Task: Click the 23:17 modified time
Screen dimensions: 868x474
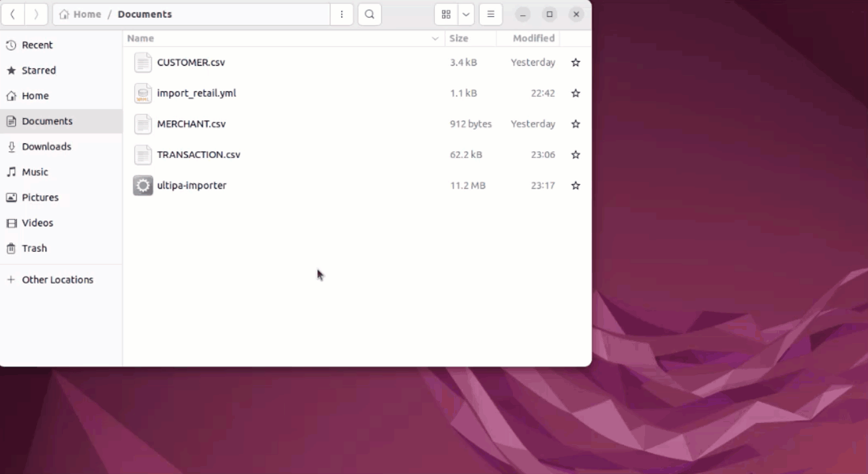Action: (x=543, y=185)
